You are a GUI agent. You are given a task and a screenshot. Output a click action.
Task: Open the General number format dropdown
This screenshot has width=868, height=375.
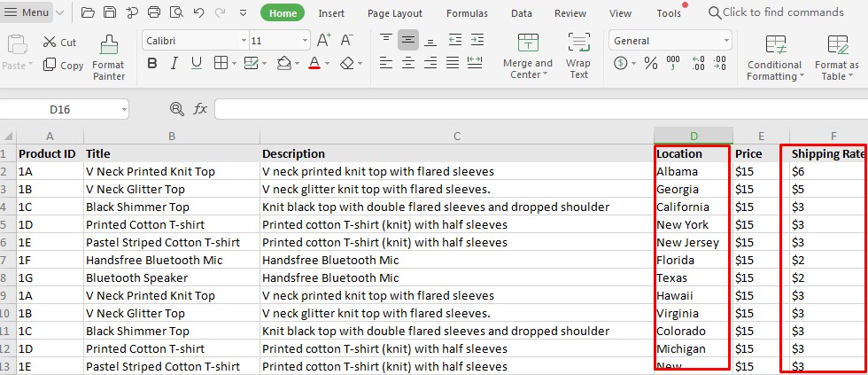tap(726, 41)
